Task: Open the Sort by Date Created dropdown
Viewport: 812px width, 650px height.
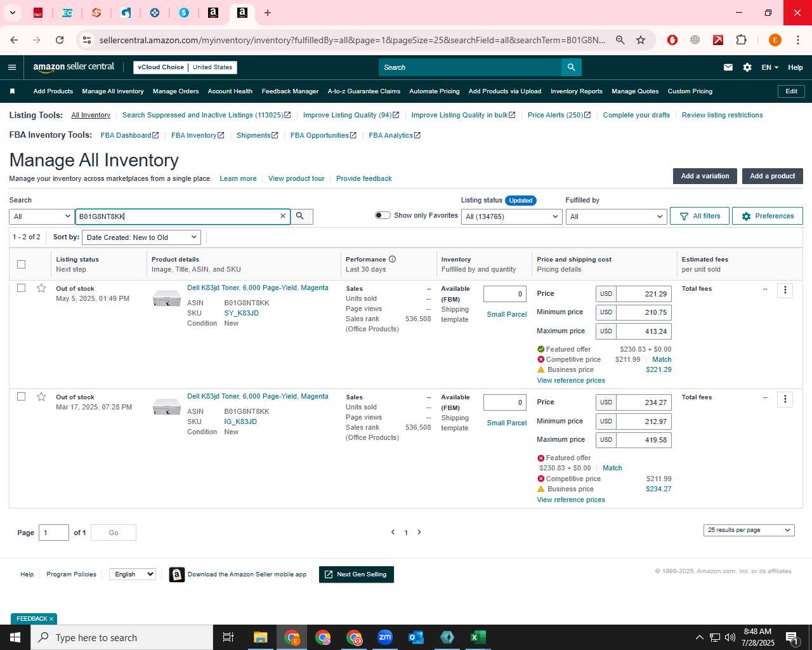Action: [x=141, y=237]
